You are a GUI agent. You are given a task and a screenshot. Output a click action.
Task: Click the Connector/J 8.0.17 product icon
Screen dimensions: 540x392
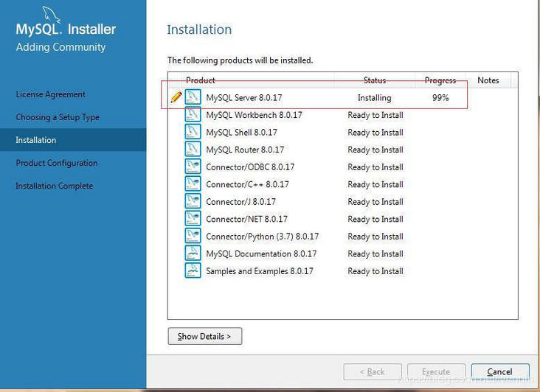pos(193,201)
